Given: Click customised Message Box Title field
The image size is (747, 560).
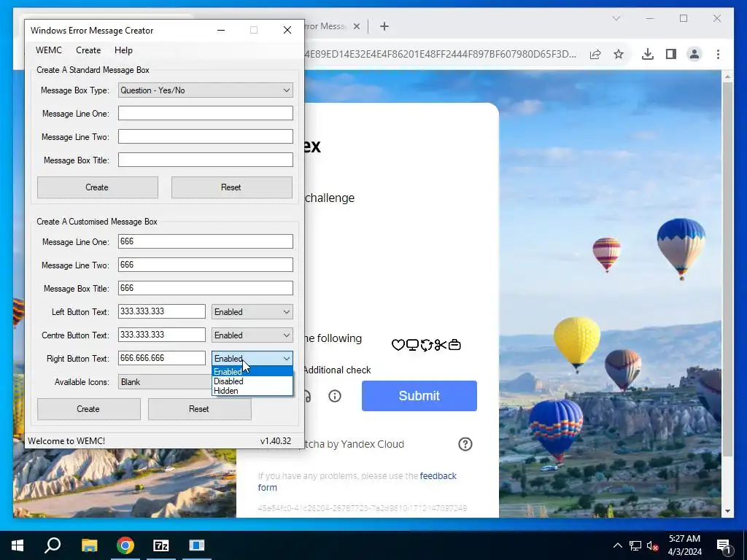Looking at the screenshot, I should (205, 288).
